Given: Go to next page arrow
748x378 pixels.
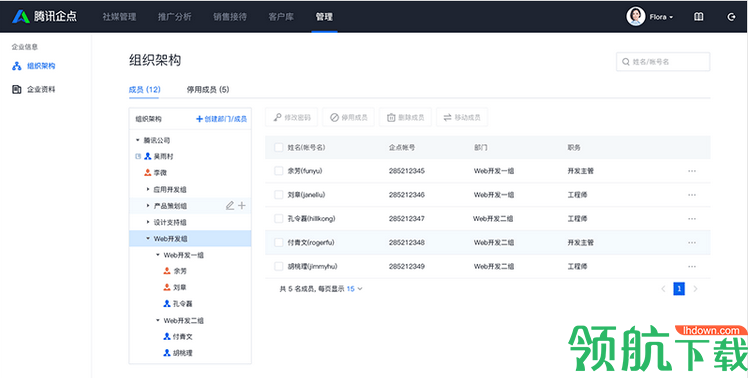Looking at the screenshot, I should pos(695,289).
